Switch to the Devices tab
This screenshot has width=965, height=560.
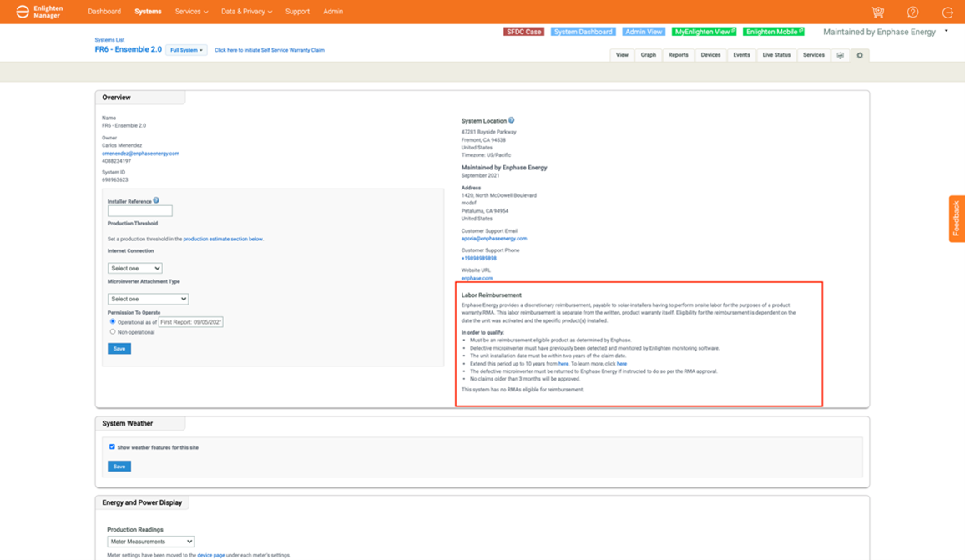click(710, 55)
